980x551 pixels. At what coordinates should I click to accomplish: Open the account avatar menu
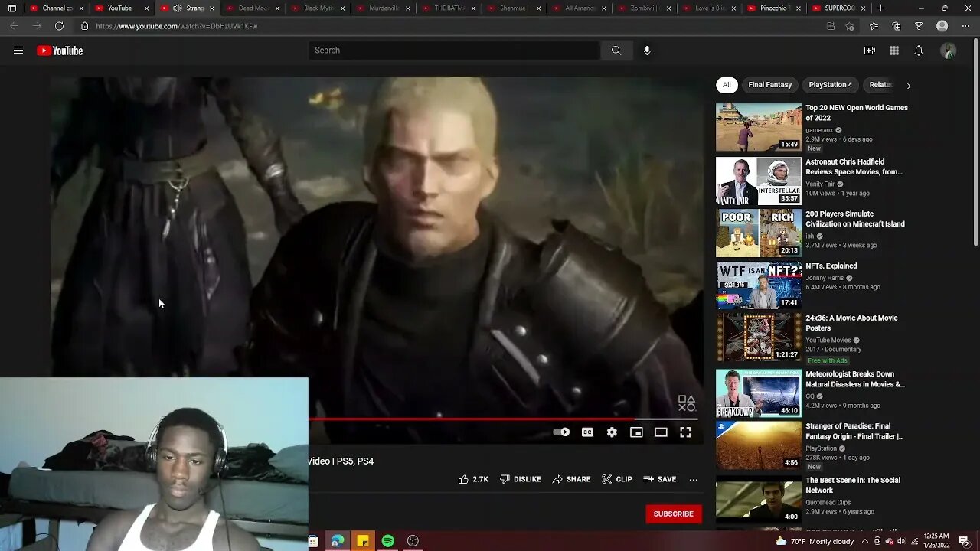click(x=949, y=51)
